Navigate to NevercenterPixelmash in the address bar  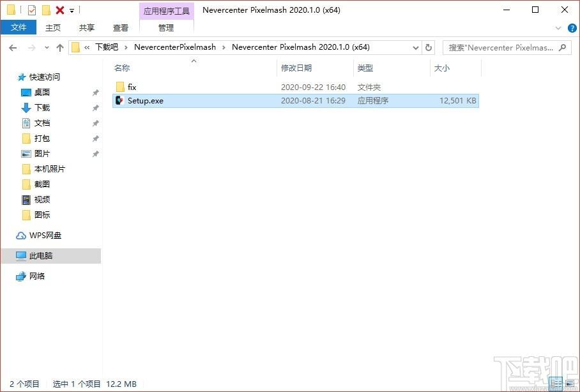pos(175,47)
